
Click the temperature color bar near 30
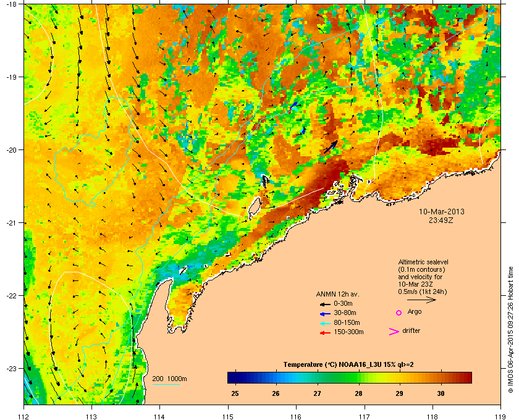pos(441,377)
